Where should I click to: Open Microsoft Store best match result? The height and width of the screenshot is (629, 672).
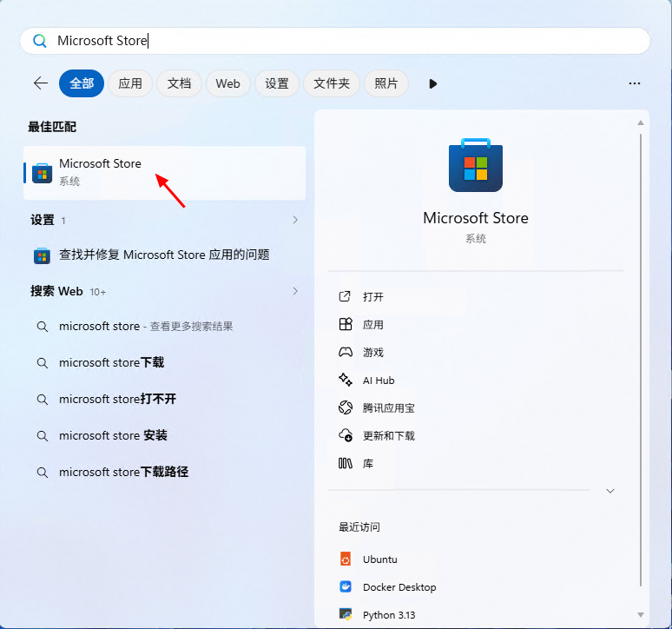pyautogui.click(x=165, y=173)
